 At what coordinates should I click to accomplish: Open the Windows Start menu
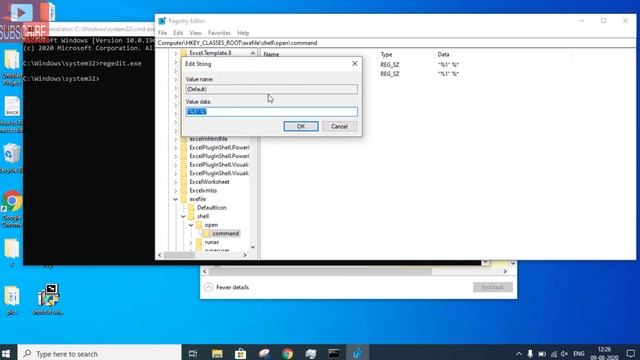pyautogui.click(x=6, y=353)
